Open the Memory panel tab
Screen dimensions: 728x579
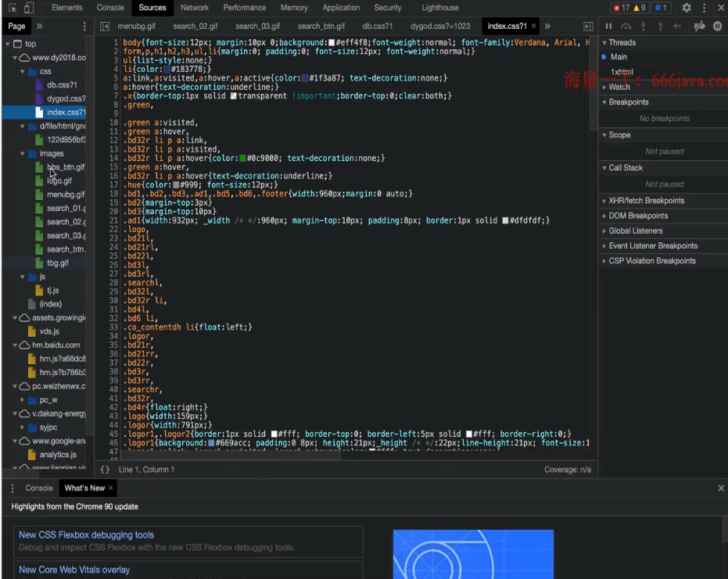click(x=294, y=8)
